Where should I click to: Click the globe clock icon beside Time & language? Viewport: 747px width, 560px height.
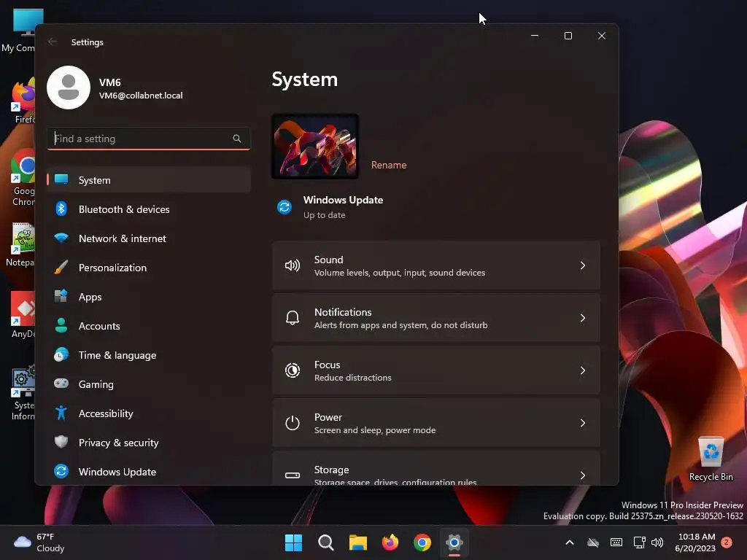coord(61,355)
